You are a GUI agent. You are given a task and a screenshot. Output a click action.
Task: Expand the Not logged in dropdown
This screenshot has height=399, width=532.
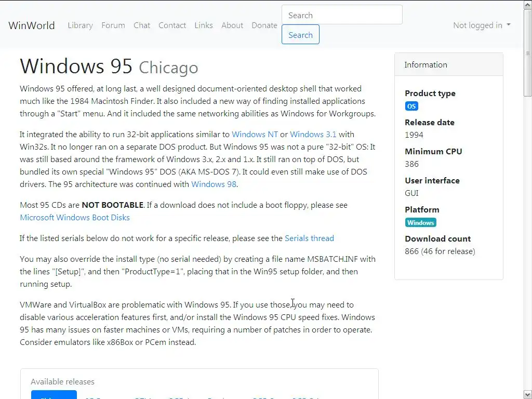[482, 25]
